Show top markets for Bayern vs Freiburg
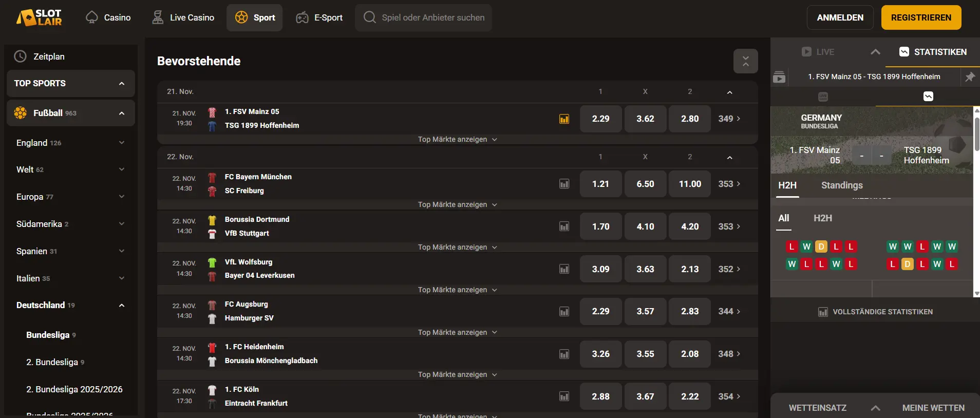The height and width of the screenshot is (418, 980). pyautogui.click(x=457, y=205)
